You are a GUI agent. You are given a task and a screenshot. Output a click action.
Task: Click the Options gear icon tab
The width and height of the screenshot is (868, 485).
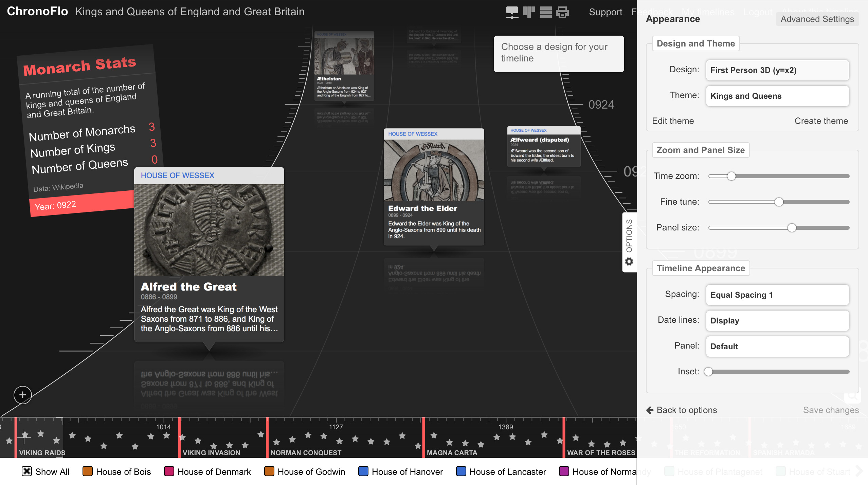[x=629, y=242]
